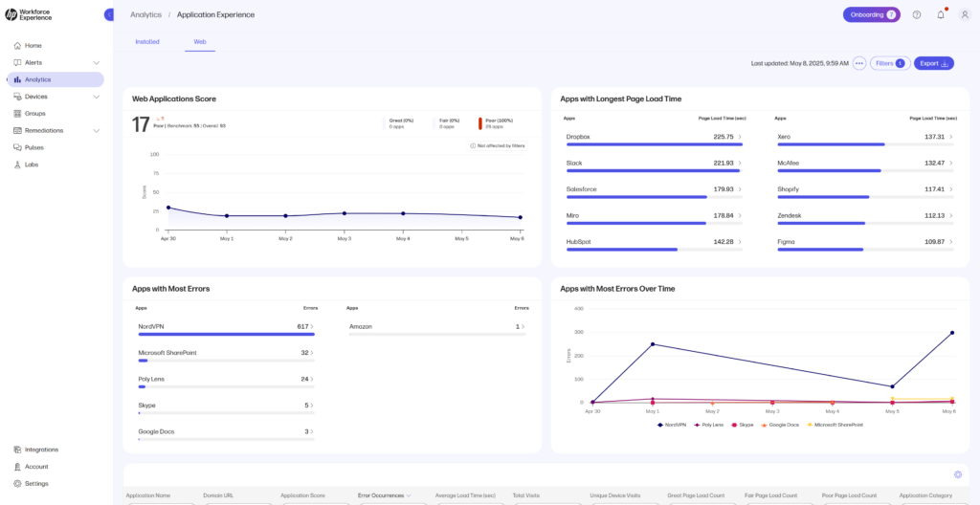The image size is (980, 505).
Task: Click the Remediations icon in sidebar
Action: (17, 131)
